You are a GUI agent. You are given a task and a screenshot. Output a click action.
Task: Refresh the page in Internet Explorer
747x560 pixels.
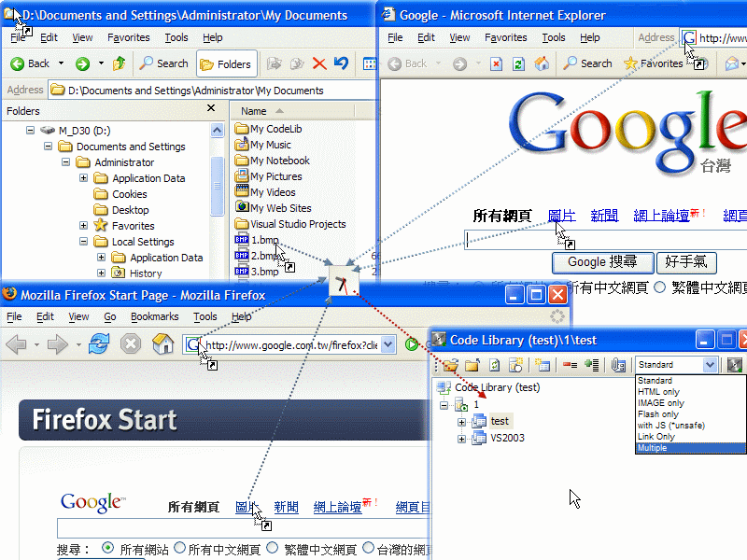518,63
